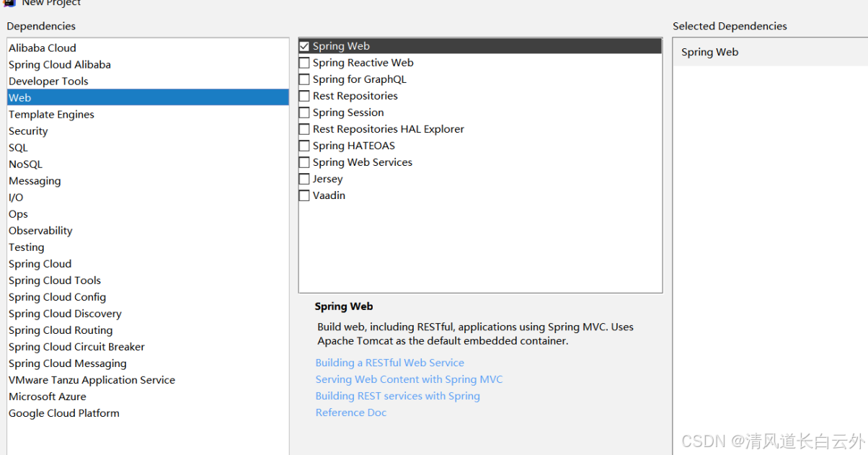
Task: Select Spring Web in Selected Dependencies
Action: [x=770, y=52]
